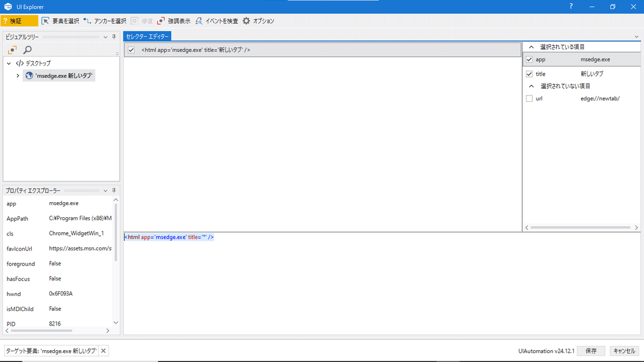Click 修復 (repair) in the toolbar

(142, 21)
